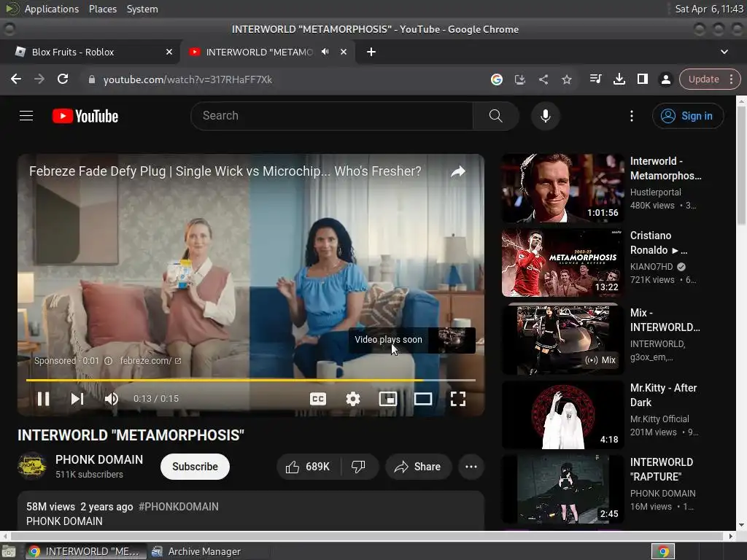Image resolution: width=747 pixels, height=560 pixels.
Task: Select INTERWORLD METAMORPHOSIS browser tab
Action: click(x=259, y=52)
